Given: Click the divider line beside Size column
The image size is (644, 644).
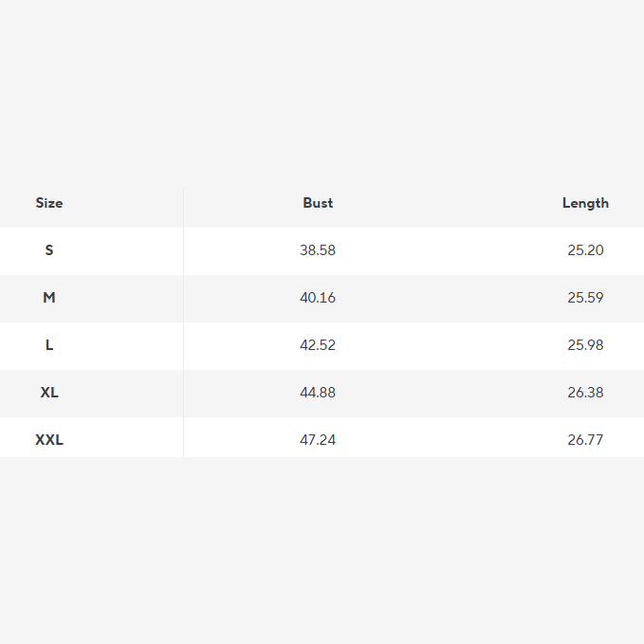Looking at the screenshot, I should 183,322.
